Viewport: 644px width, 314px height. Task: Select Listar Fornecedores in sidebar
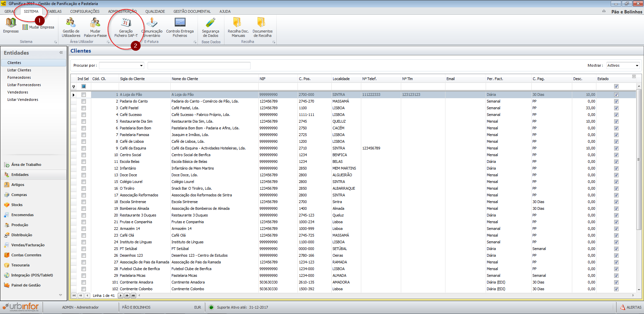click(24, 85)
